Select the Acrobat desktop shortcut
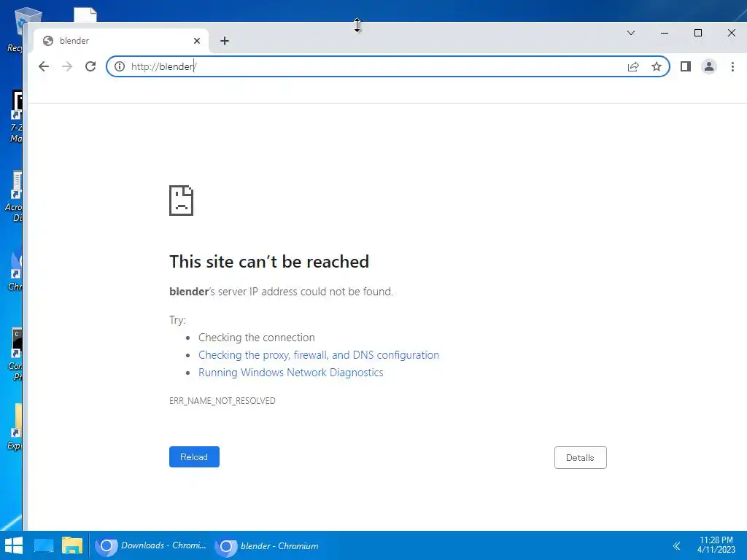This screenshot has height=560, width=747. [15, 196]
